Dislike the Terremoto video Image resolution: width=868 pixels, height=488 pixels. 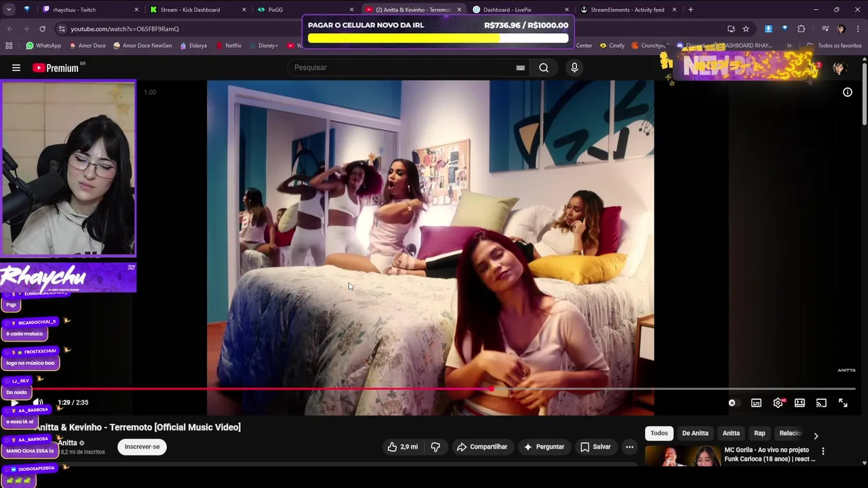coord(435,447)
